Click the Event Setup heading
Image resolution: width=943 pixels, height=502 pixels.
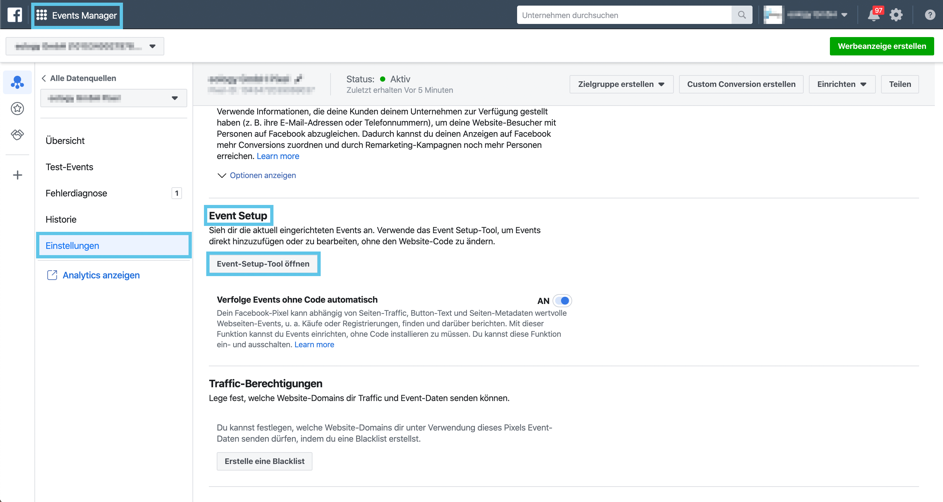(238, 216)
